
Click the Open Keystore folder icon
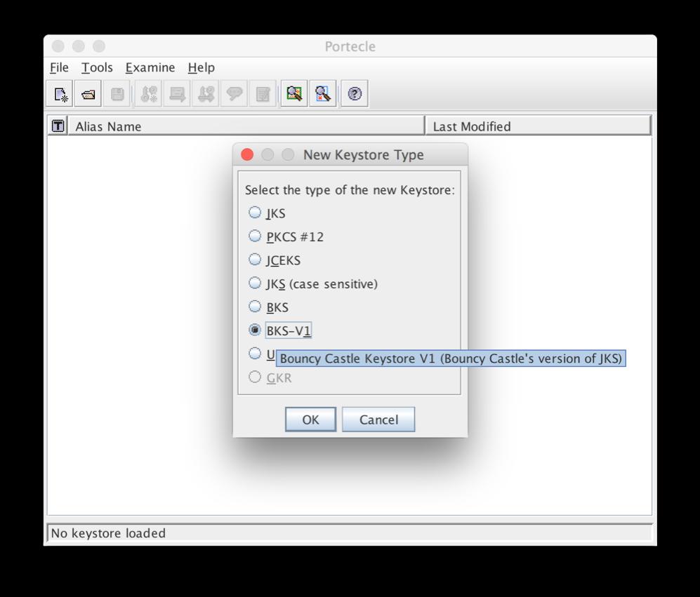88,94
